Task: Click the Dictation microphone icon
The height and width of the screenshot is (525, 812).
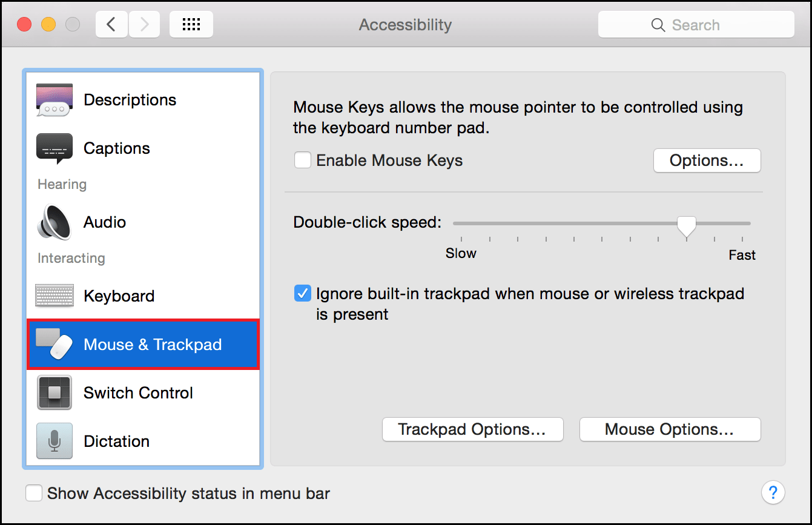Action: coord(54,441)
